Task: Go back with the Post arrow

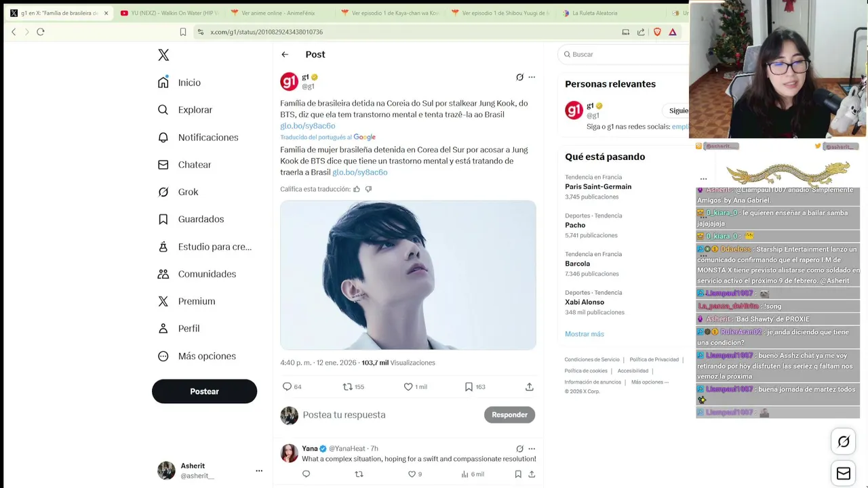Action: point(285,54)
